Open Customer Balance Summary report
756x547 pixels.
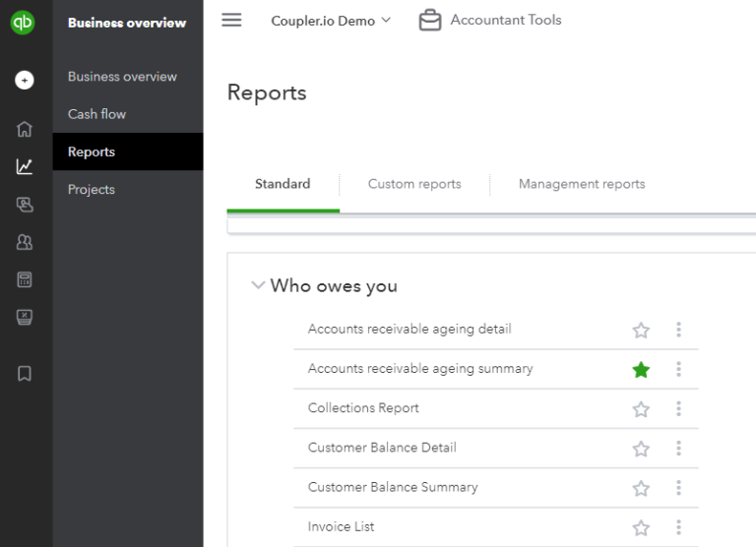393,487
